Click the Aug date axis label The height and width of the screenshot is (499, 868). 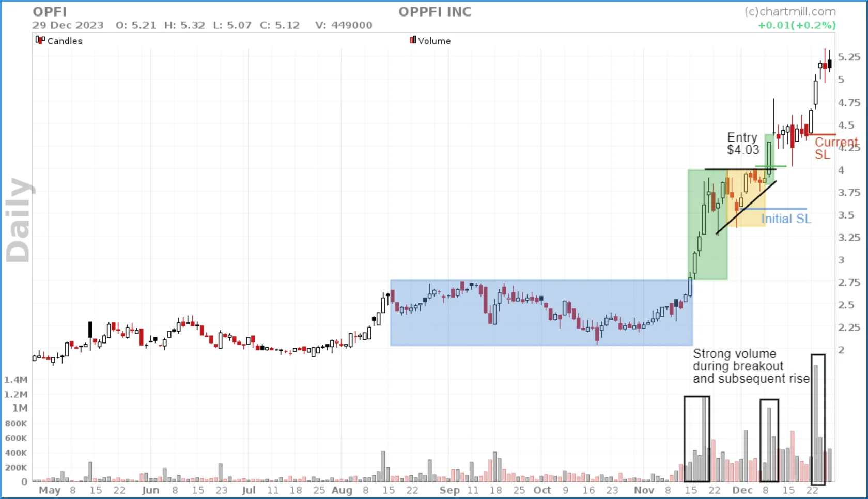342,490
